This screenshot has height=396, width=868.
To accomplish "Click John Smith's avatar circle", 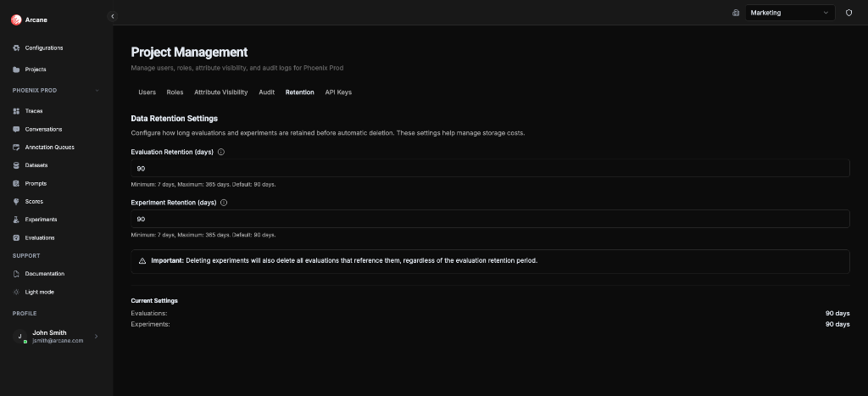I will pos(20,336).
